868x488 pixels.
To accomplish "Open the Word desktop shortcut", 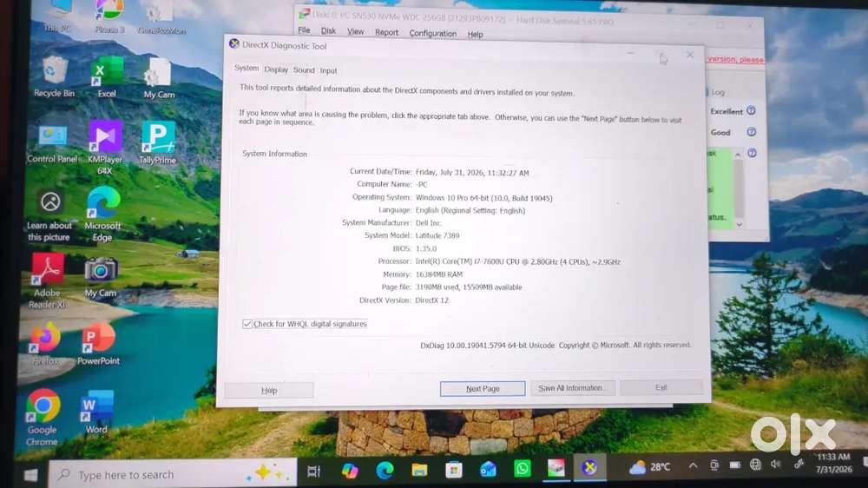I will (x=96, y=412).
